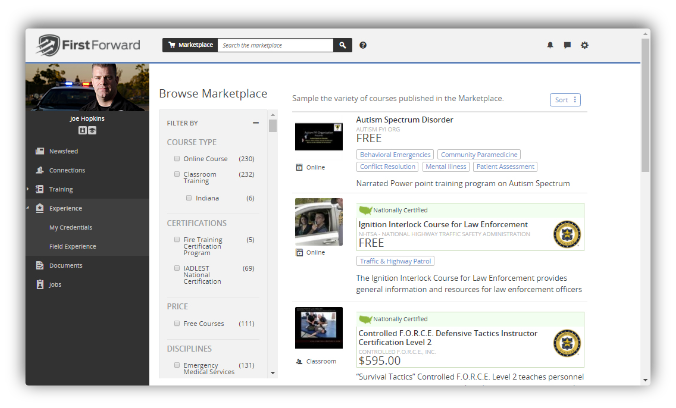Image resolution: width=676 pixels, height=408 pixels.
Task: Click second badge icon under Joe Hopkins
Action: pyautogui.click(x=92, y=130)
